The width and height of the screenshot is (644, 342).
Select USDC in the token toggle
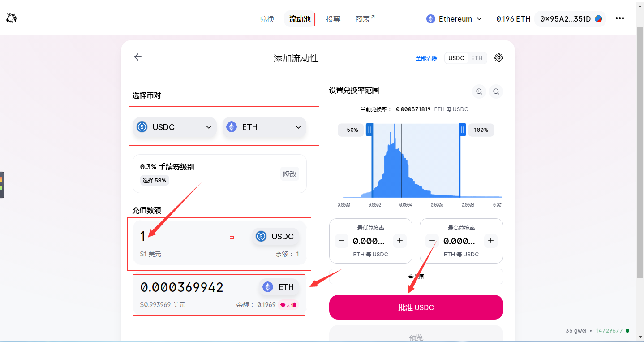[x=456, y=58]
